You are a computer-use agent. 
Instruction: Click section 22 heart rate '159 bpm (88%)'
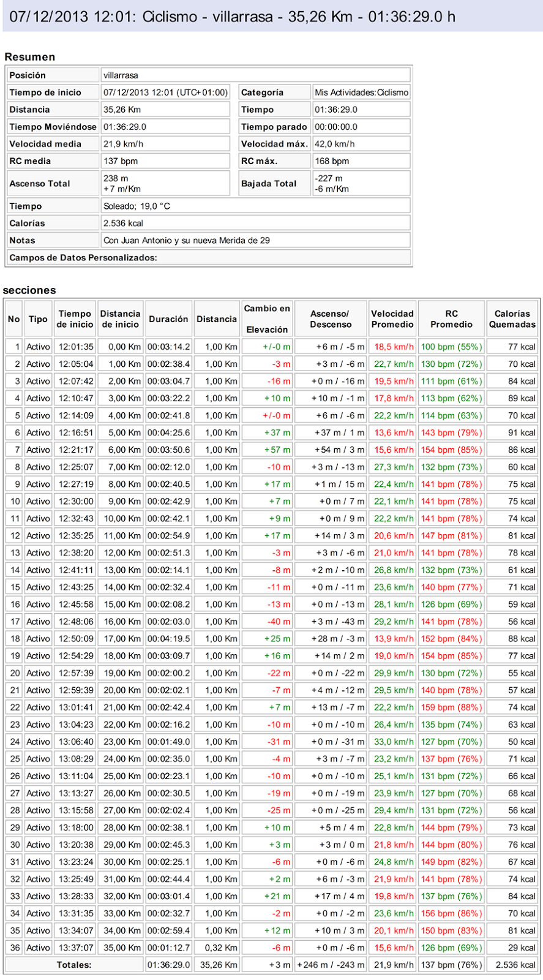click(x=452, y=707)
